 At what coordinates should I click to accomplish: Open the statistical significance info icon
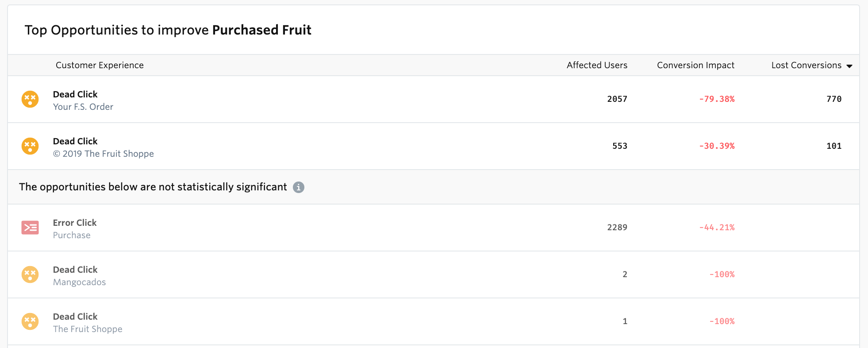click(299, 187)
